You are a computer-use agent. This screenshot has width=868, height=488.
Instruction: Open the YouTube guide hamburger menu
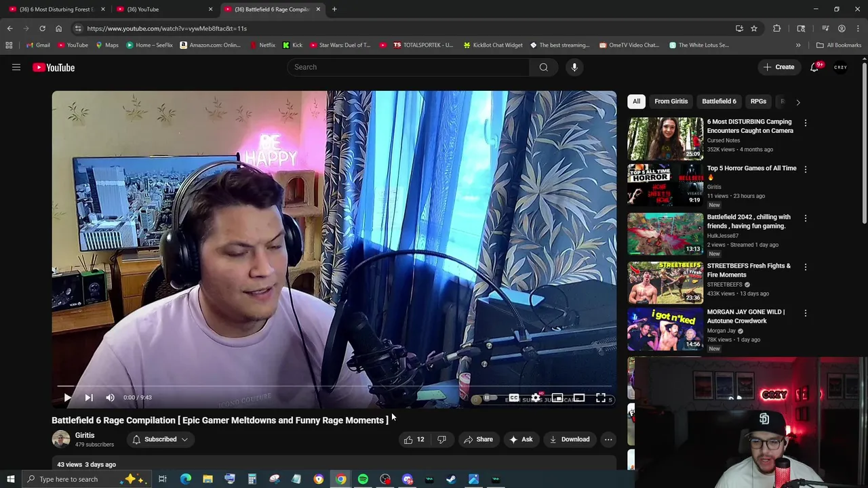[16, 67]
